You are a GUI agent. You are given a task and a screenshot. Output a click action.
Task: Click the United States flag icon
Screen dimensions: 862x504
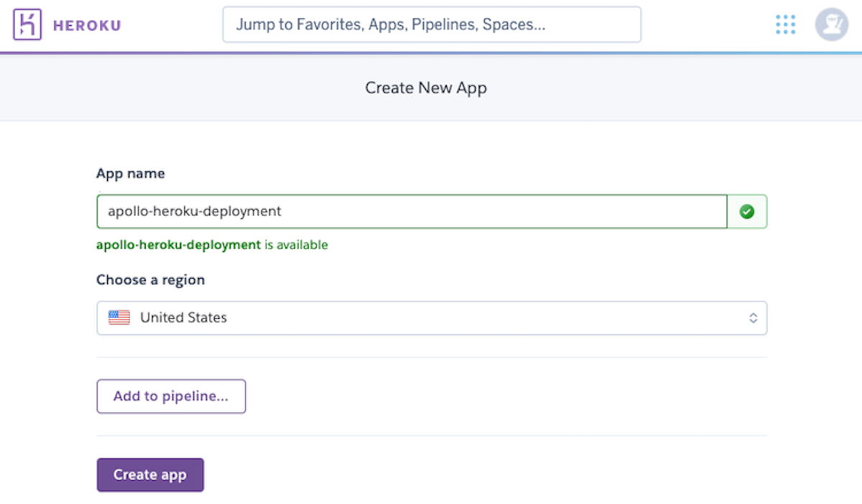point(119,317)
